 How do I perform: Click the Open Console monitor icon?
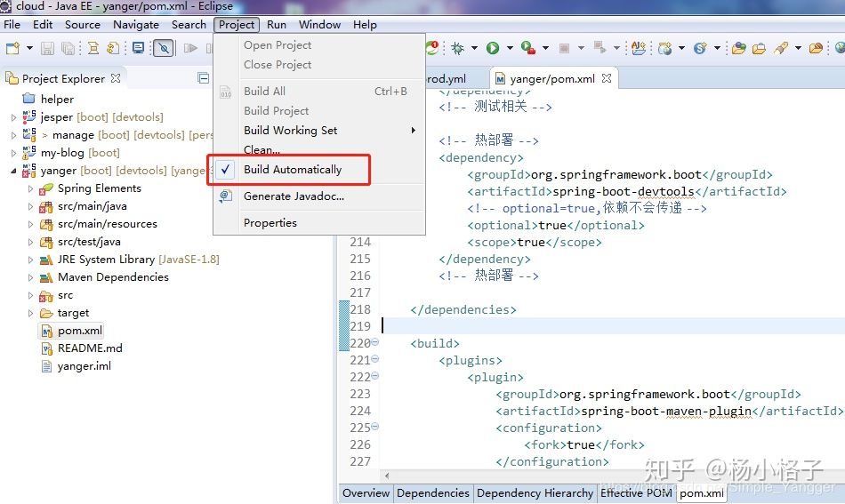(x=139, y=49)
